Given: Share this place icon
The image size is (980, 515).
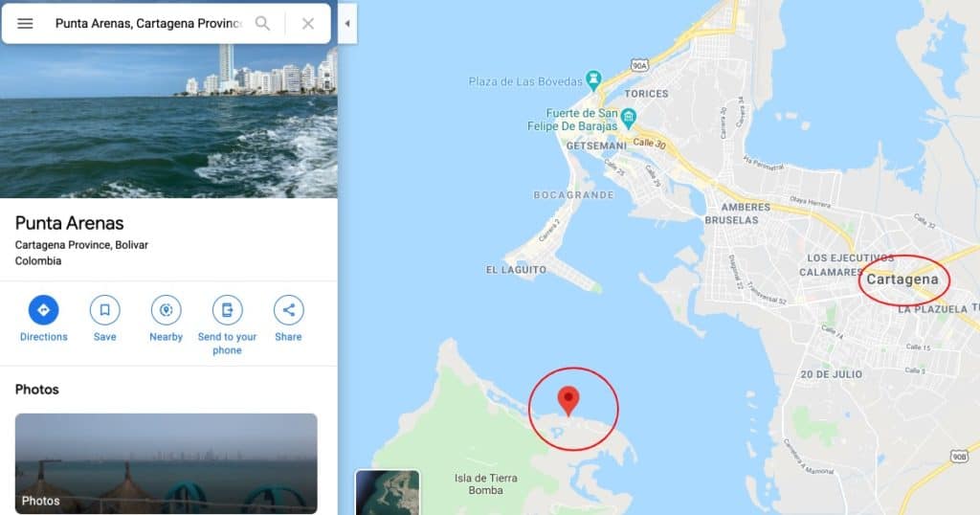Looking at the screenshot, I should (x=288, y=310).
